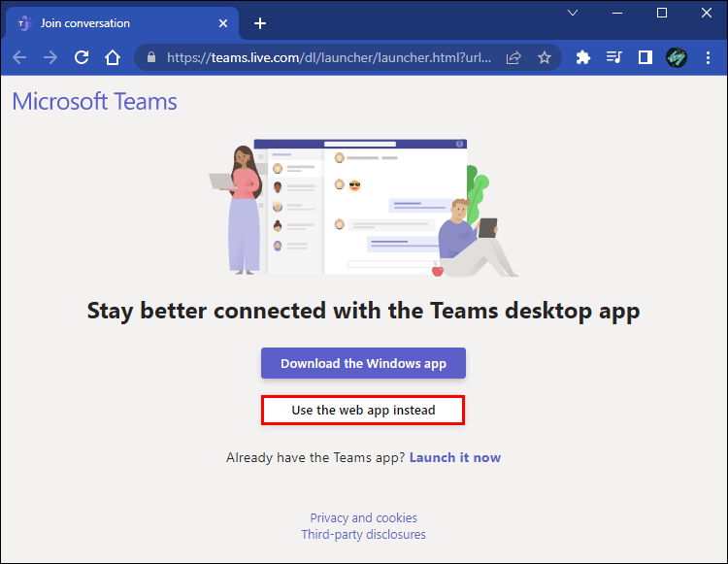Open the Chrome three-dot menu
The height and width of the screenshot is (564, 728).
pos(708,57)
